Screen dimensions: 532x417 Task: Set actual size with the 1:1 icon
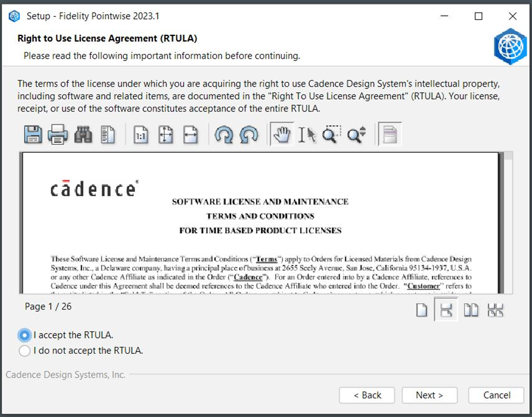pos(141,135)
